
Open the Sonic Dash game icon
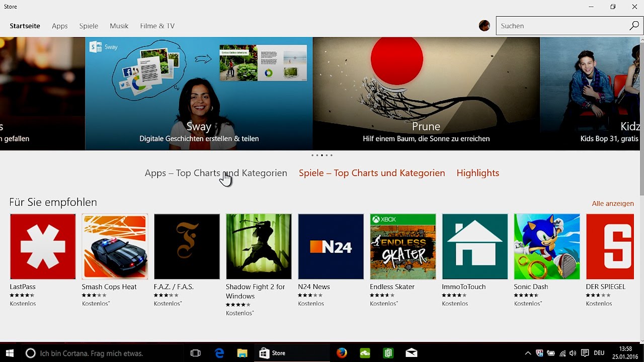547,246
